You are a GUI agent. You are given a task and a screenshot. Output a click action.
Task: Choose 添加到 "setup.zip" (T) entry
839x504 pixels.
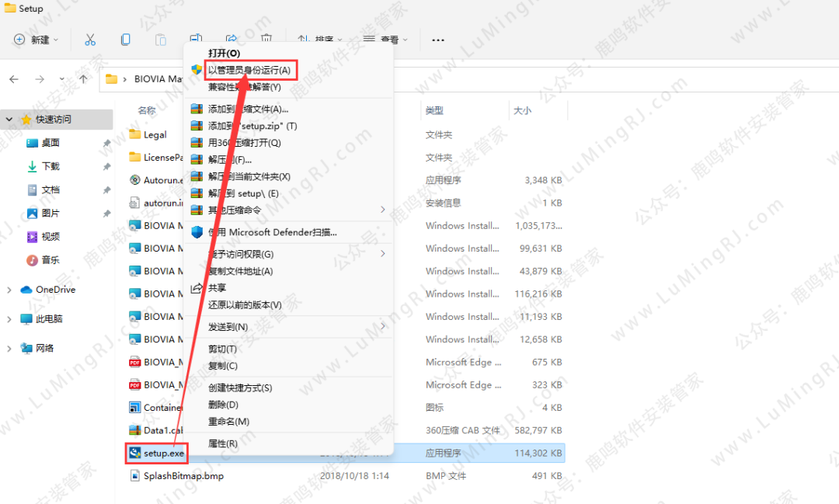pos(252,127)
